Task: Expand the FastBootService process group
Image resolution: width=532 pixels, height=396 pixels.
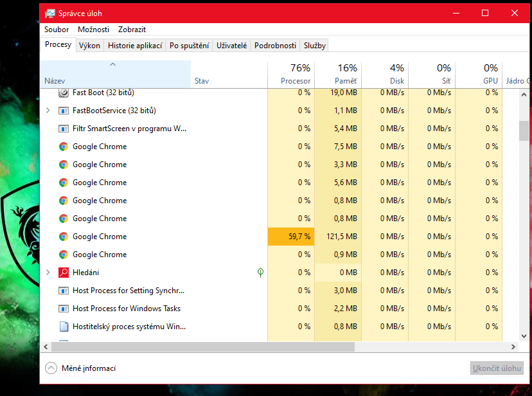Action: [48, 111]
